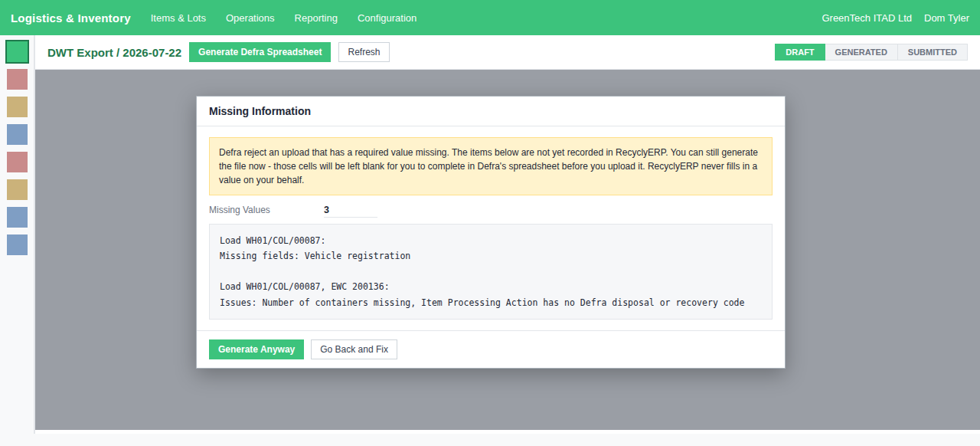Click the Go Back and Fix button
Image resolution: width=980 pixels, height=446 pixels.
pos(354,349)
